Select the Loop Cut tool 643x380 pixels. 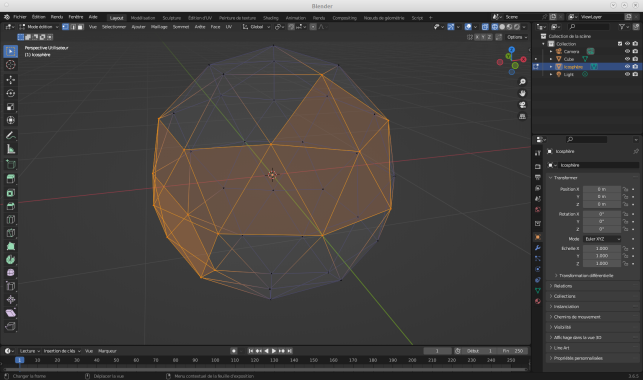tap(11, 219)
